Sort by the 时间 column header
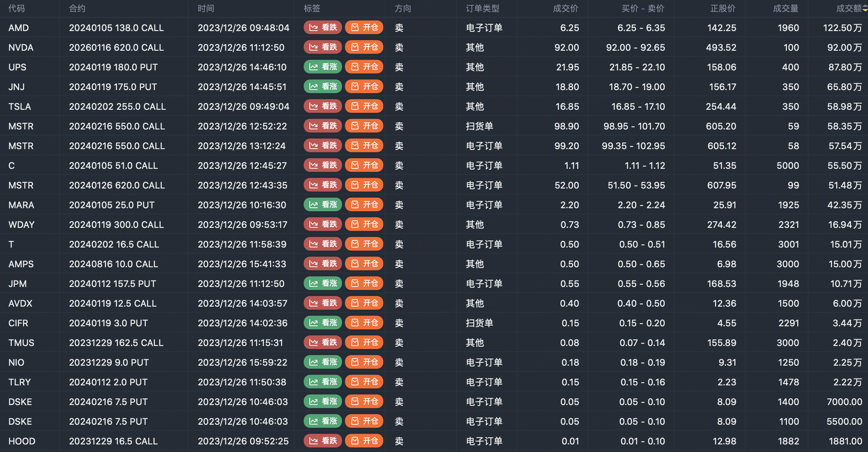868x452 pixels. [x=206, y=9]
